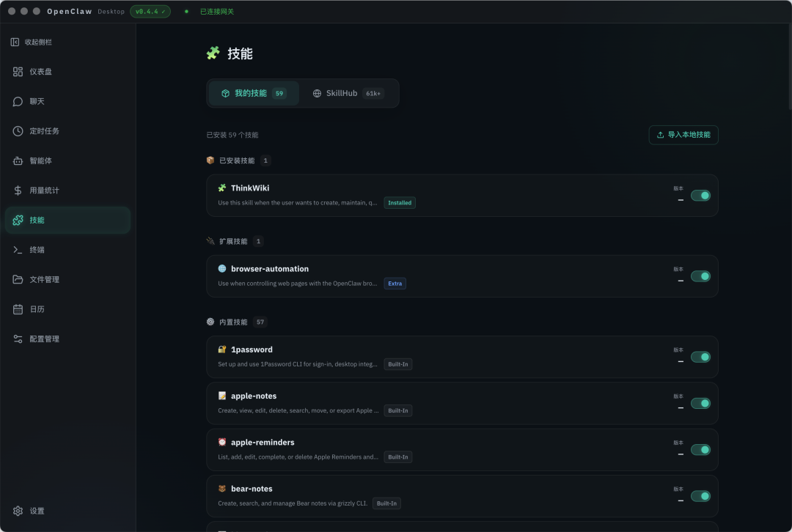Image resolution: width=792 pixels, height=532 pixels.
Task: Select 定时任务 in the sidebar
Action: (x=67, y=131)
